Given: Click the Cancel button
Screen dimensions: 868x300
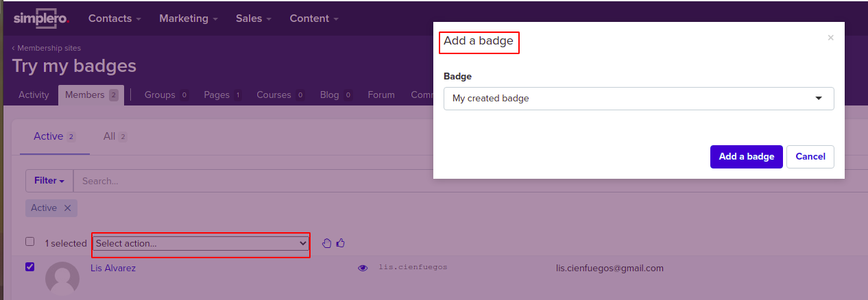Looking at the screenshot, I should pos(810,157).
